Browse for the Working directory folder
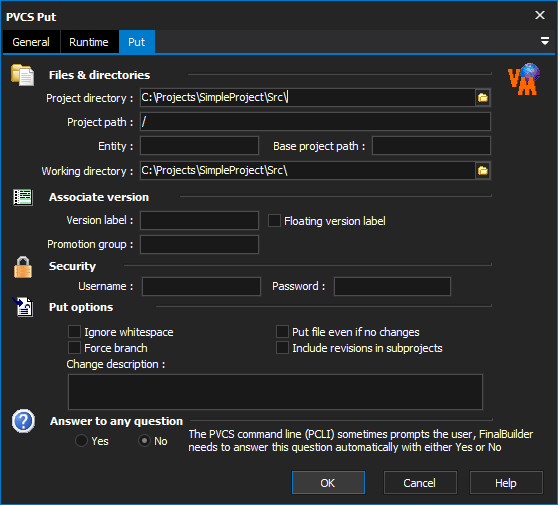Screen dimensions: 558x505 point(483,171)
